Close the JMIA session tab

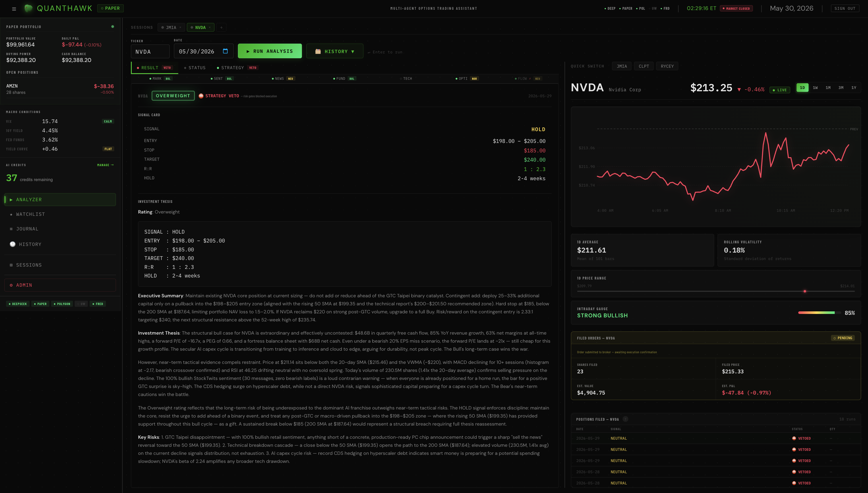(x=180, y=28)
